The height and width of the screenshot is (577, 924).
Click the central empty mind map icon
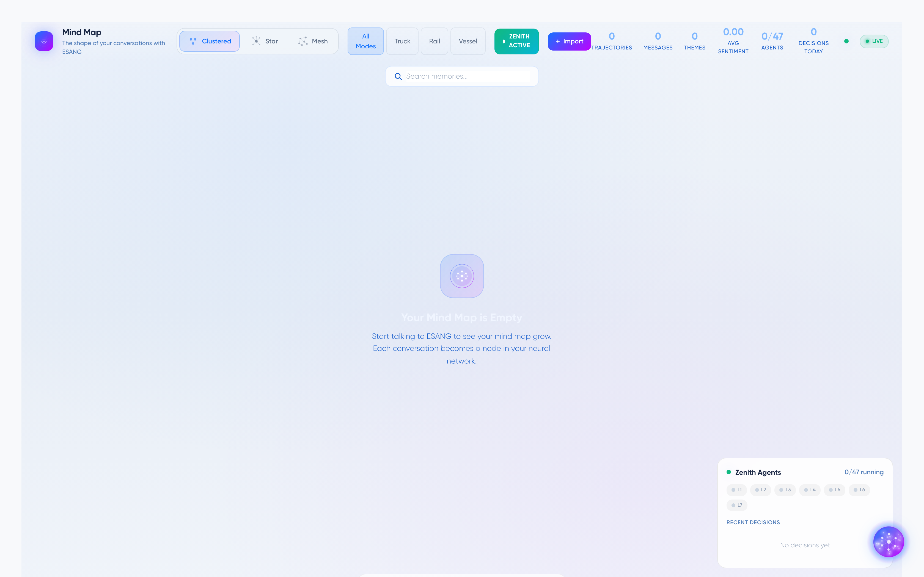pyautogui.click(x=462, y=276)
